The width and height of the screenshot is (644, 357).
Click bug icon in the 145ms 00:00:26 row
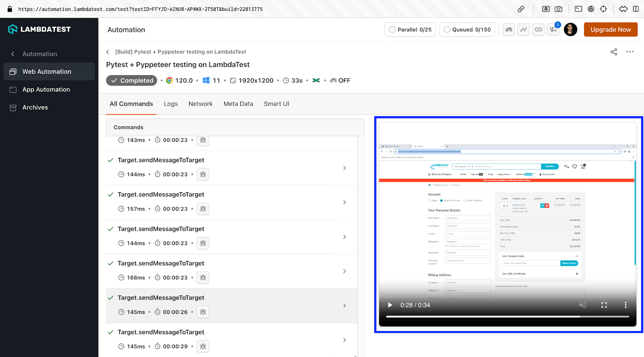coord(203,312)
